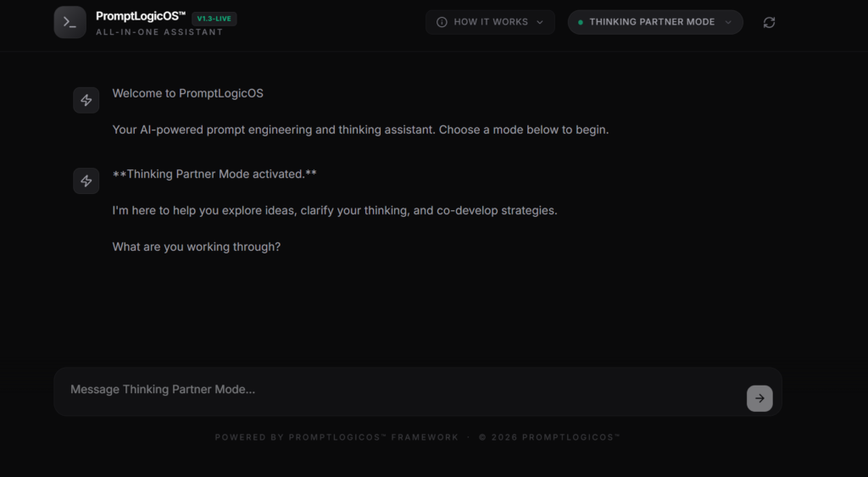Click the chevron beside How It Works label
Screen dimensions: 868x477
(540, 22)
